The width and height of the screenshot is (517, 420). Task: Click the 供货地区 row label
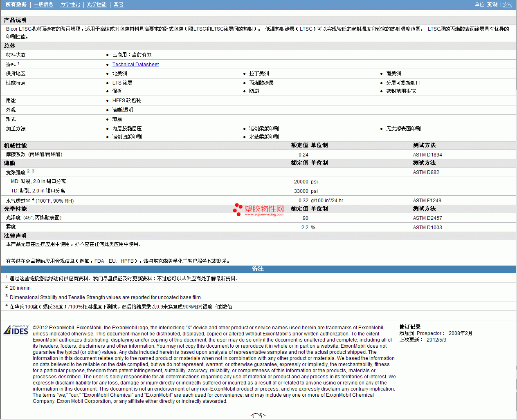tap(16, 74)
